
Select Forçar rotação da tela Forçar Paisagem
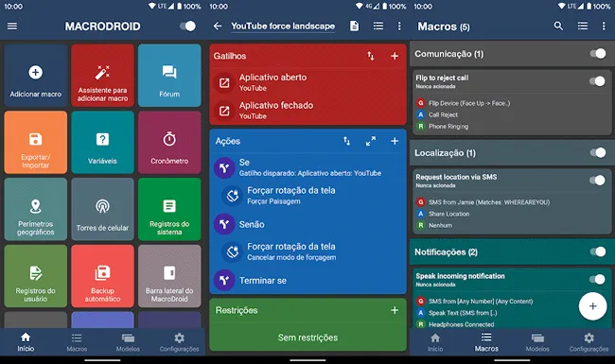(x=311, y=196)
